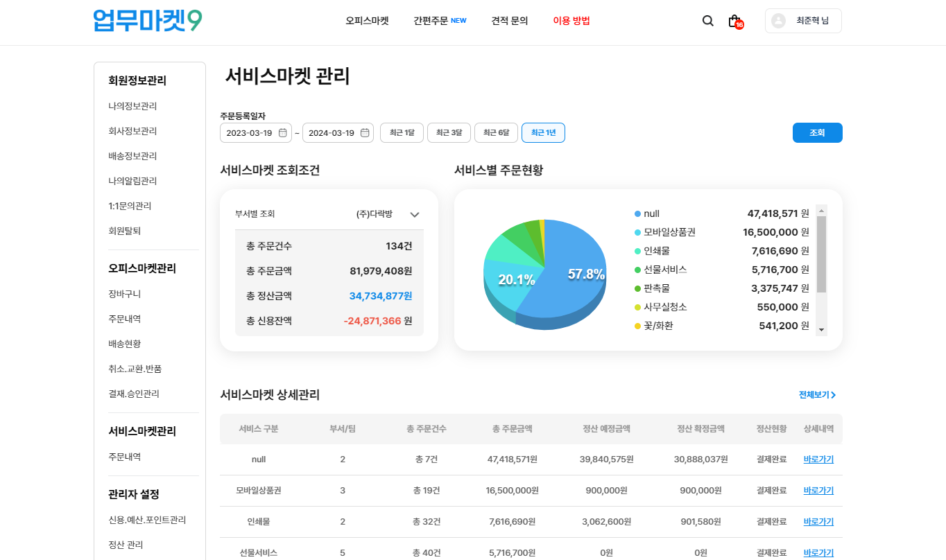Select the 최근 6달 period option
Screen dimensions: 946x560
click(496, 133)
